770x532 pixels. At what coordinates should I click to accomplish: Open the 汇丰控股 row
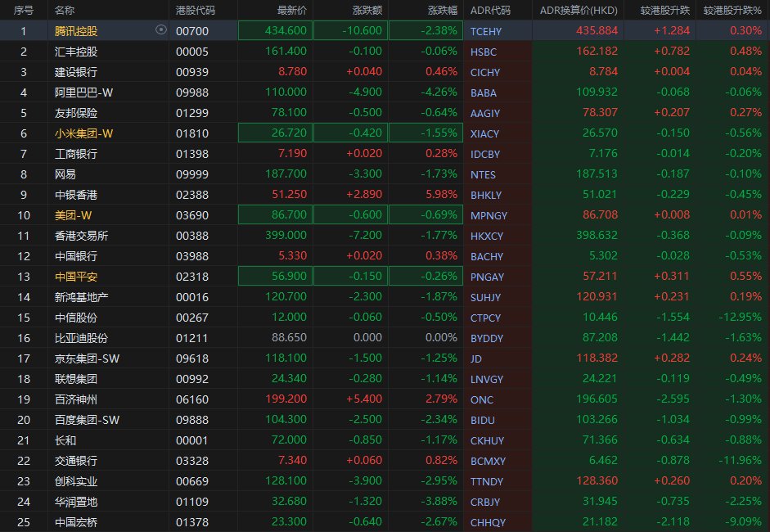point(385,52)
